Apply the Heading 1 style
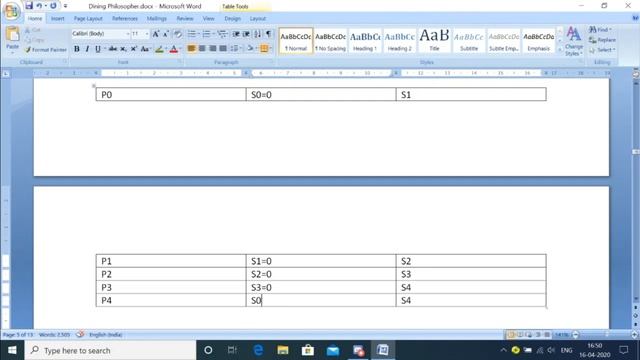The height and width of the screenshot is (360, 640). [x=365, y=40]
